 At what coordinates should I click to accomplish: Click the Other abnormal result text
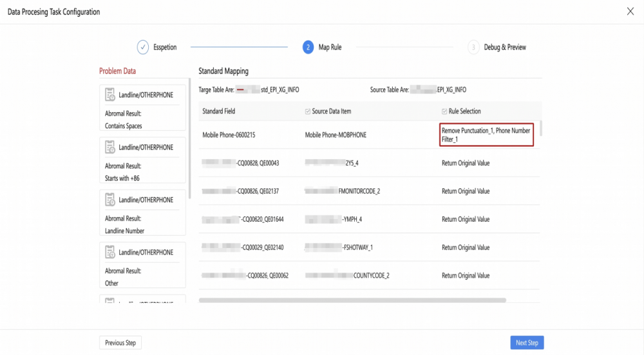111,283
